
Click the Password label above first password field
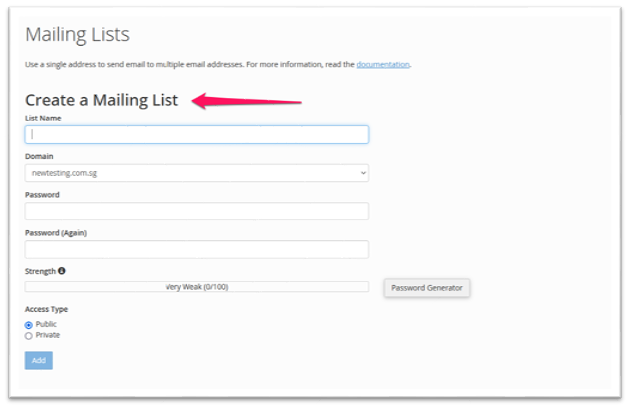click(x=42, y=194)
